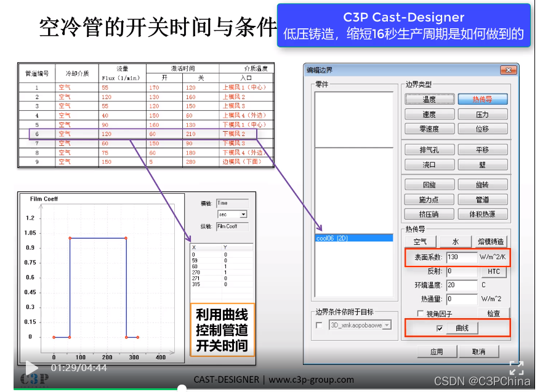Click the www.c3p-group.com link text
This screenshot has width=540, height=392.
click(311, 380)
